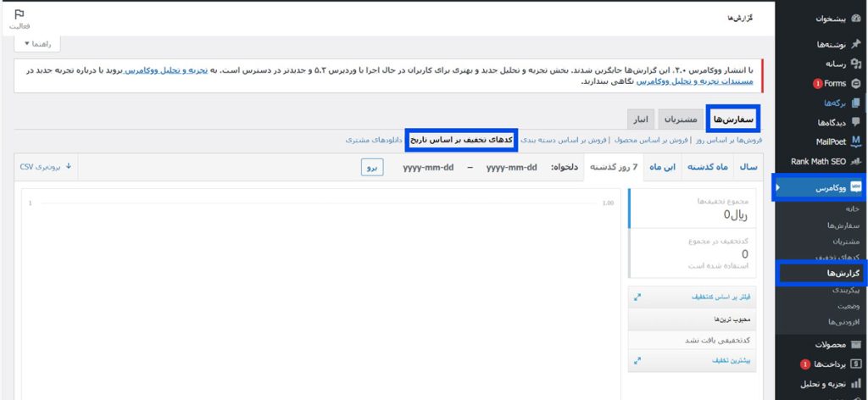The width and height of the screenshot is (868, 400).
Task: Click the کدتخفیفی یافت نشد message
Action: [717, 340]
